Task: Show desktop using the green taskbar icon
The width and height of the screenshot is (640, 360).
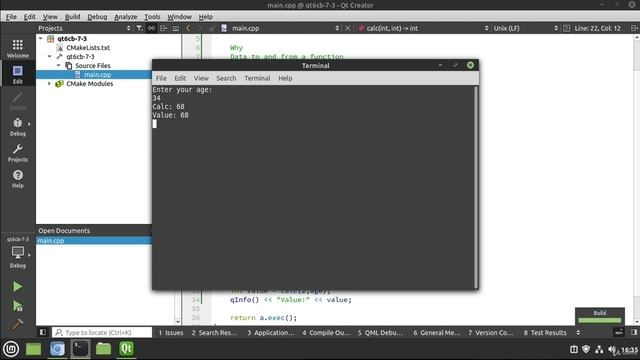Action: 33,349
